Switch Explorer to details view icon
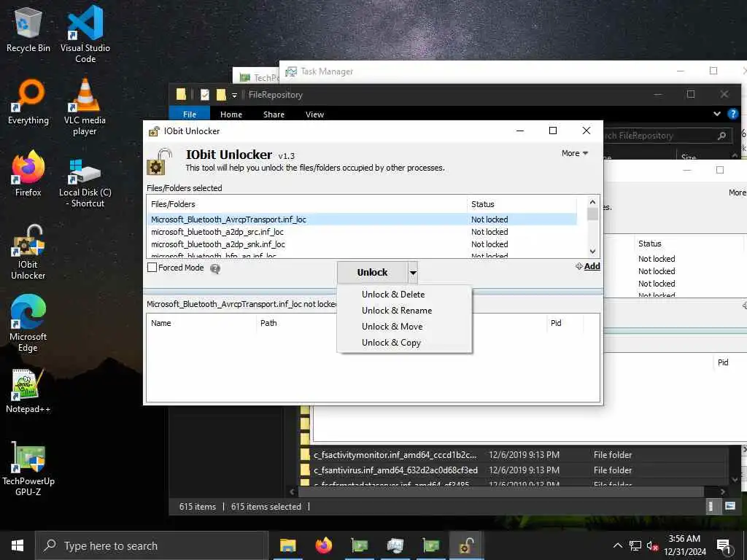 (711, 506)
